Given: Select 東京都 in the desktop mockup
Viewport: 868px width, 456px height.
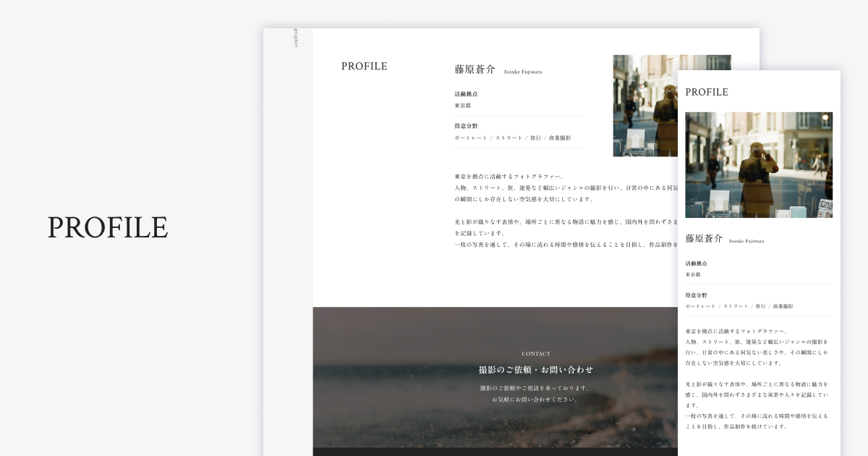Looking at the screenshot, I should 463,106.
